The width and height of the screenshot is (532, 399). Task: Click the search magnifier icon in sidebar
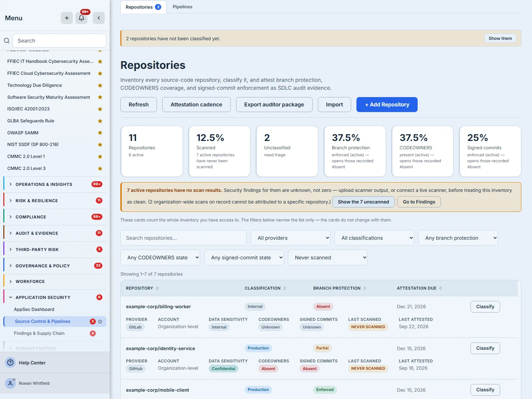(7, 41)
